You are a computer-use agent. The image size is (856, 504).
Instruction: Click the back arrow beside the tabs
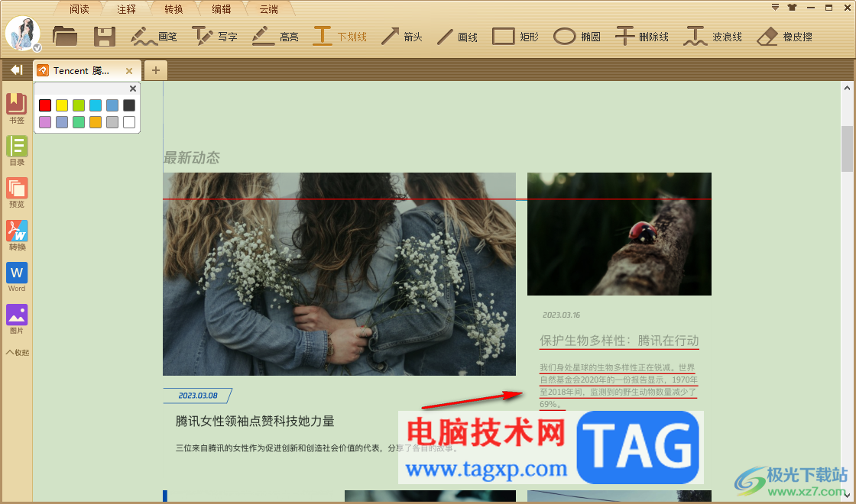(16, 69)
